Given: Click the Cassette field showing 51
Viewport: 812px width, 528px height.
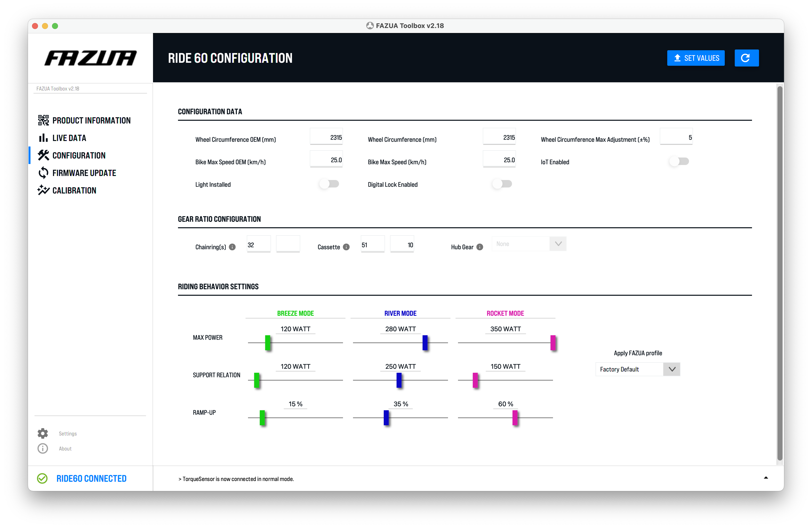Looking at the screenshot, I should click(373, 244).
